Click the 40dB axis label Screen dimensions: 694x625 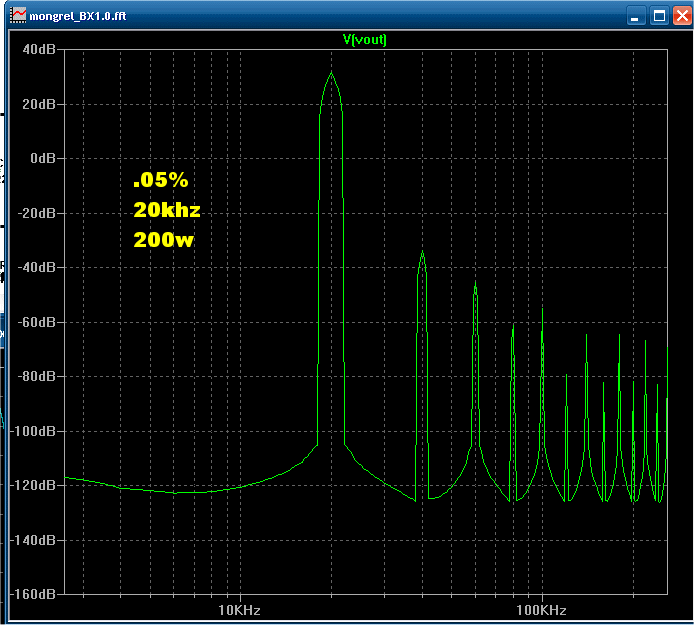click(39, 49)
